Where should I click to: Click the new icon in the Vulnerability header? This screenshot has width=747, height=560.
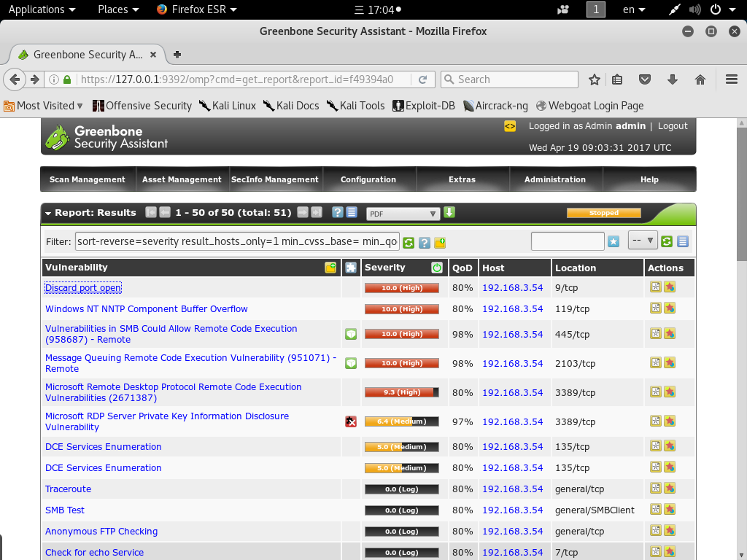tap(330, 267)
